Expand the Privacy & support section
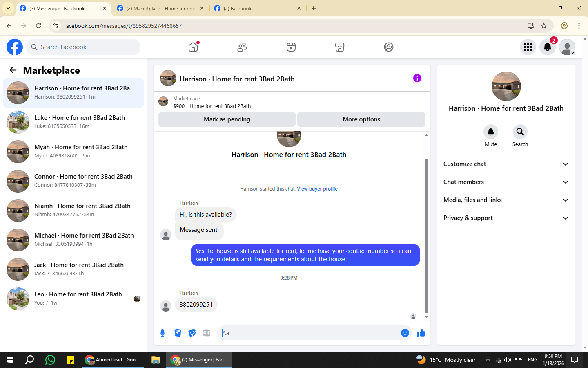Image resolution: width=588 pixels, height=368 pixels. [506, 218]
